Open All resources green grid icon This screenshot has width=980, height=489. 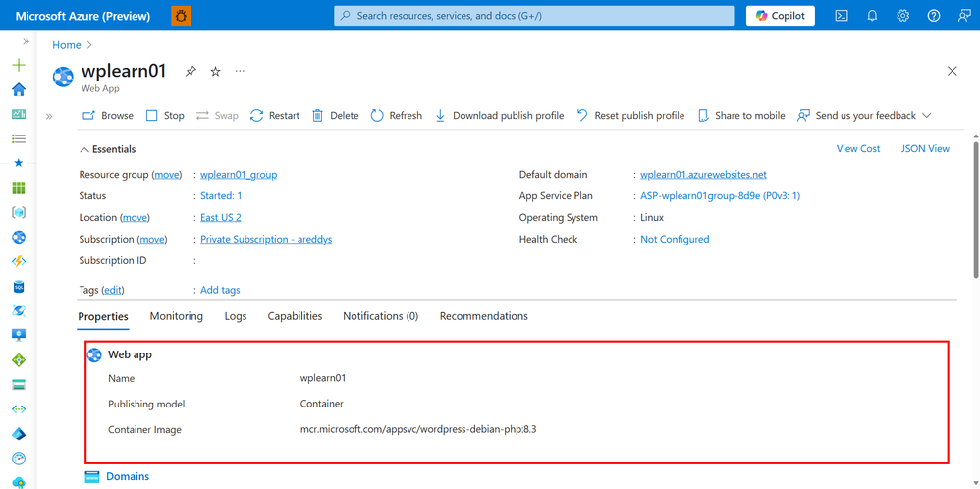[x=19, y=188]
